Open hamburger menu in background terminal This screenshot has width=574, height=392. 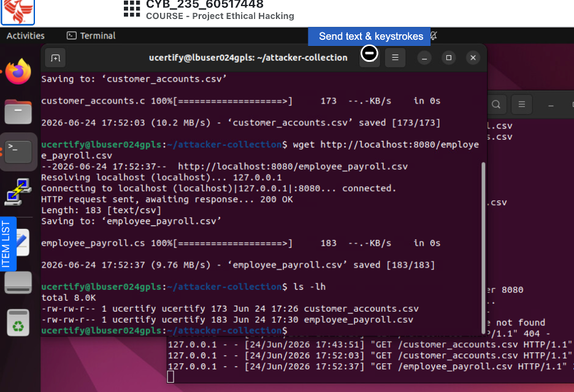522,105
